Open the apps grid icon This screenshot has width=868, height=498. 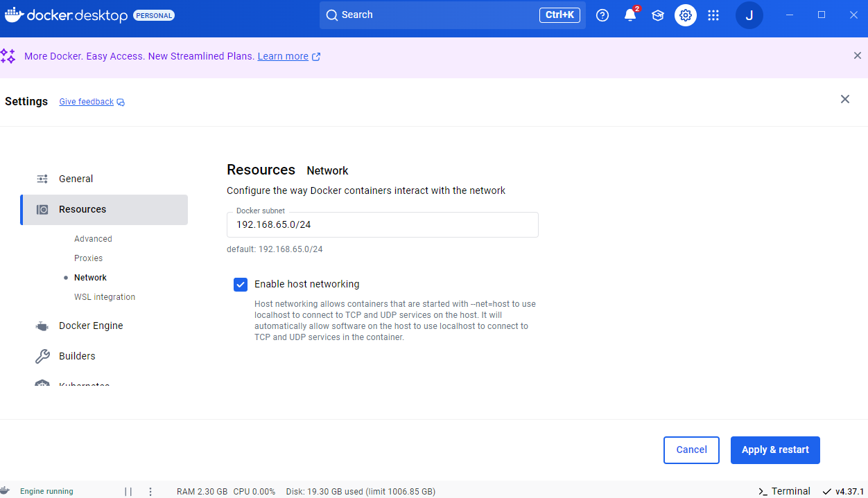point(713,15)
